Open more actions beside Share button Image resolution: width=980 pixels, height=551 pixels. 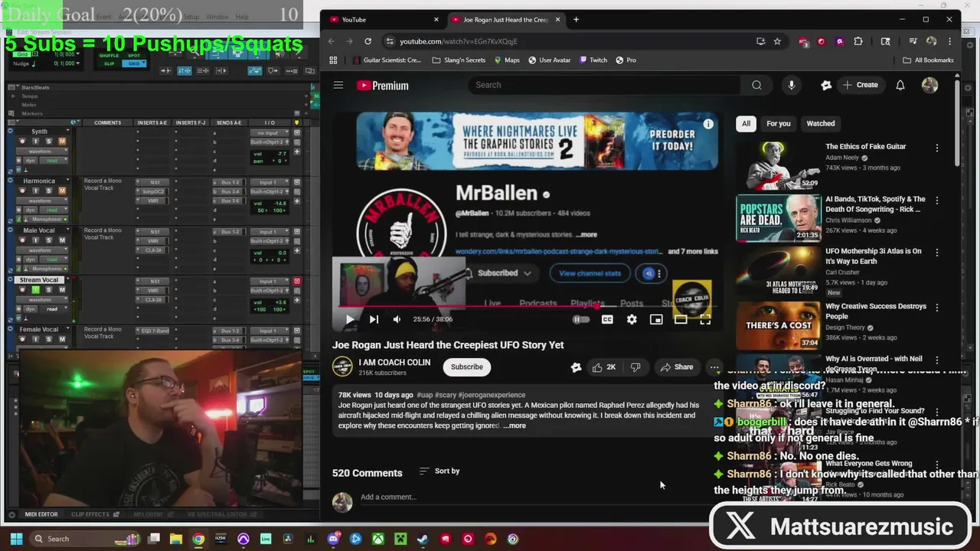714,367
